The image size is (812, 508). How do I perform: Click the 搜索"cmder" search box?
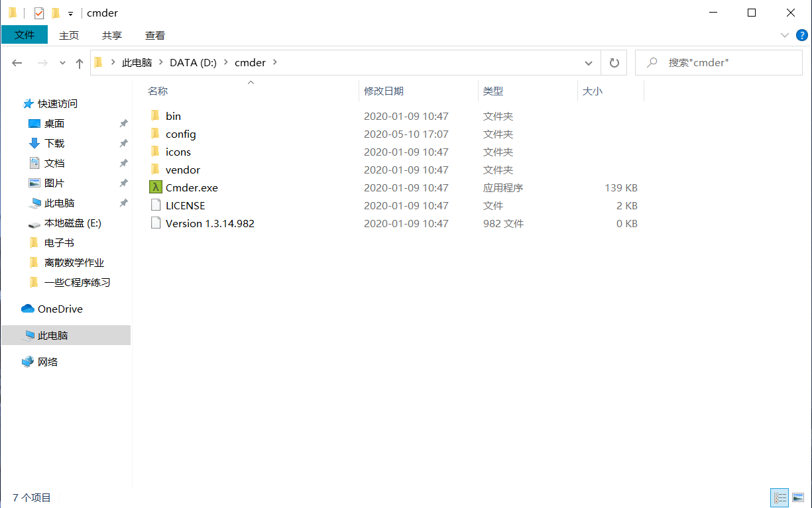tap(719, 63)
